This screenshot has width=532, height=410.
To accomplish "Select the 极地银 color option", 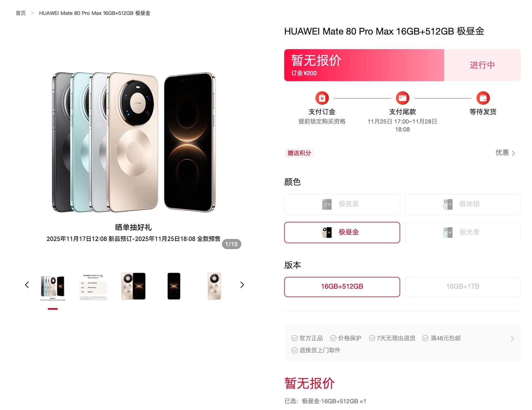I will (x=463, y=204).
